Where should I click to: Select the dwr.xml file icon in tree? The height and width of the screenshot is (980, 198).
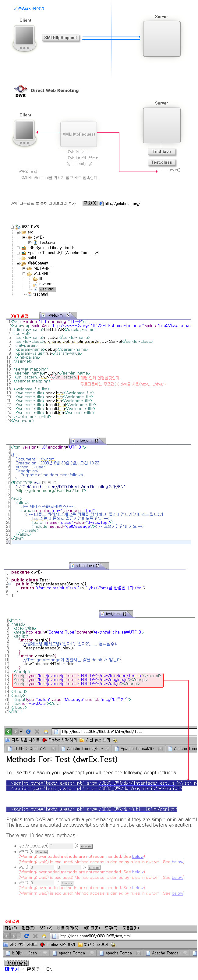coord(35,284)
